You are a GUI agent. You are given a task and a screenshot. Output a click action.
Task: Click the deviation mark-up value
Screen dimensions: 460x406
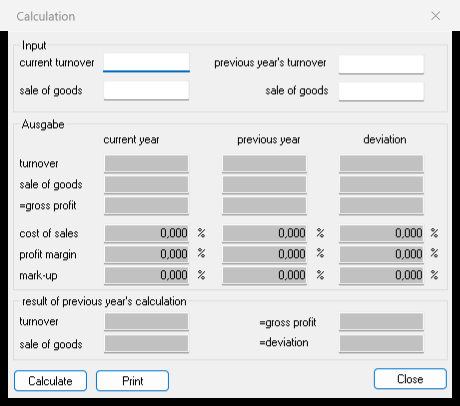tap(381, 275)
